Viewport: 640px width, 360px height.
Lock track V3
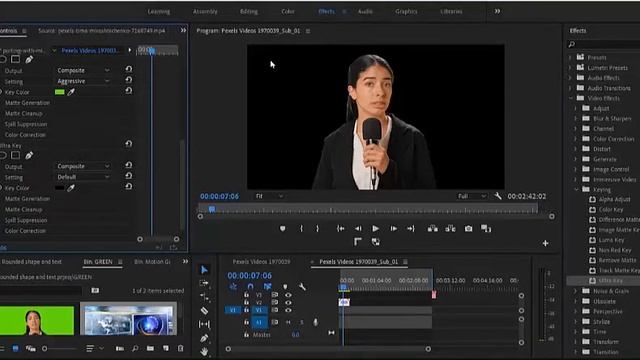(x=246, y=295)
